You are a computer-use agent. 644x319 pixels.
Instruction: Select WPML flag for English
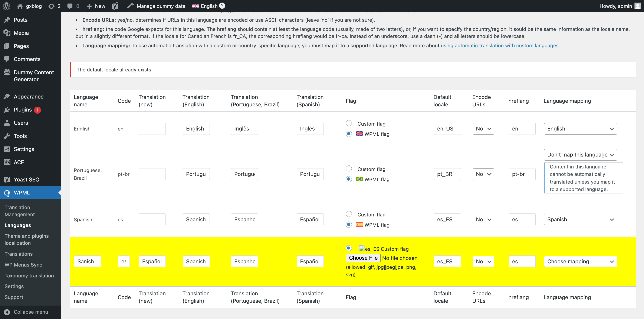(x=349, y=134)
